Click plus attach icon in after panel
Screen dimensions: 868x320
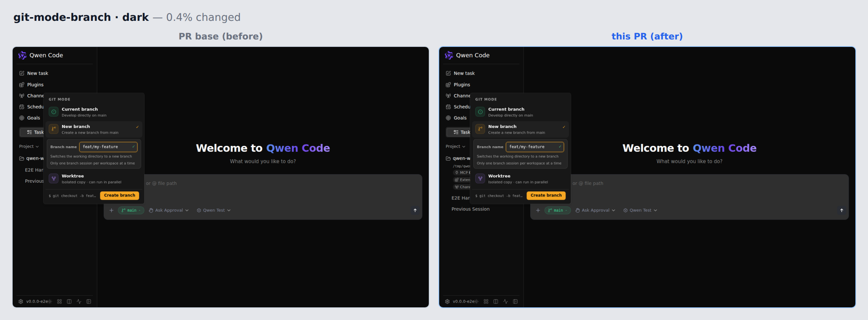(538, 210)
